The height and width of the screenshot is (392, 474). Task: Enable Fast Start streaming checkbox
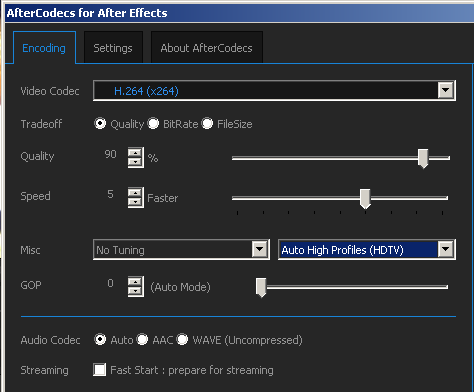tap(100, 370)
